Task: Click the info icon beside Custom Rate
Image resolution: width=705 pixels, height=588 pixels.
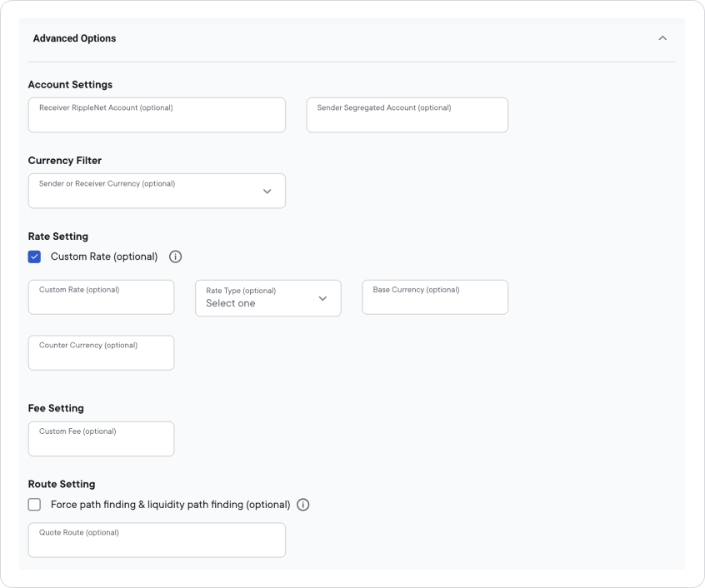Action: [x=175, y=257]
